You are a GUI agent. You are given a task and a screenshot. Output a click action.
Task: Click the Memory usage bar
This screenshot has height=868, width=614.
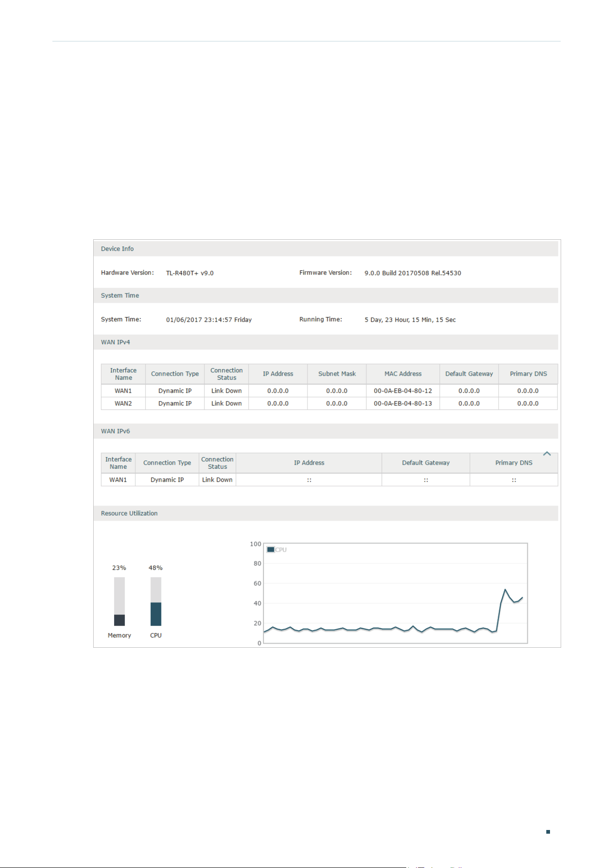pos(120,601)
